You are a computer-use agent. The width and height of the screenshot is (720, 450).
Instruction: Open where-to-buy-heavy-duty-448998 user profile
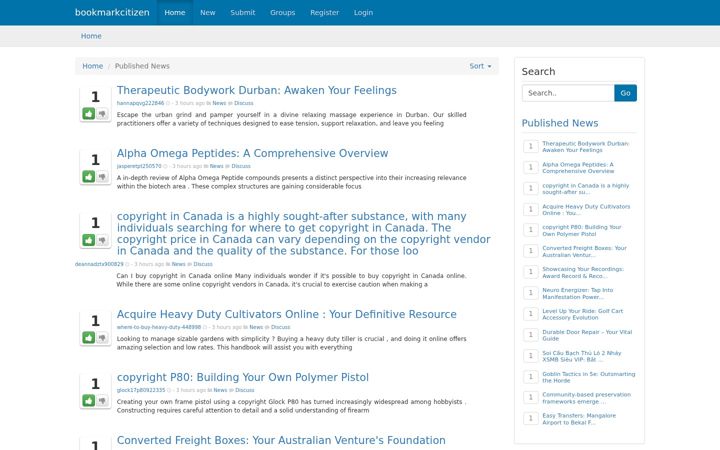click(159, 327)
